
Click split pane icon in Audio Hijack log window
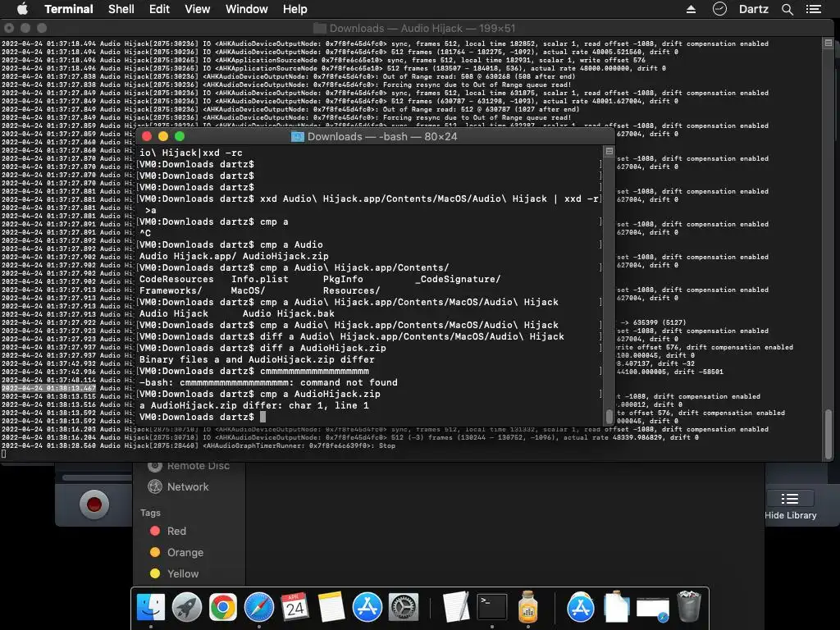point(829,43)
